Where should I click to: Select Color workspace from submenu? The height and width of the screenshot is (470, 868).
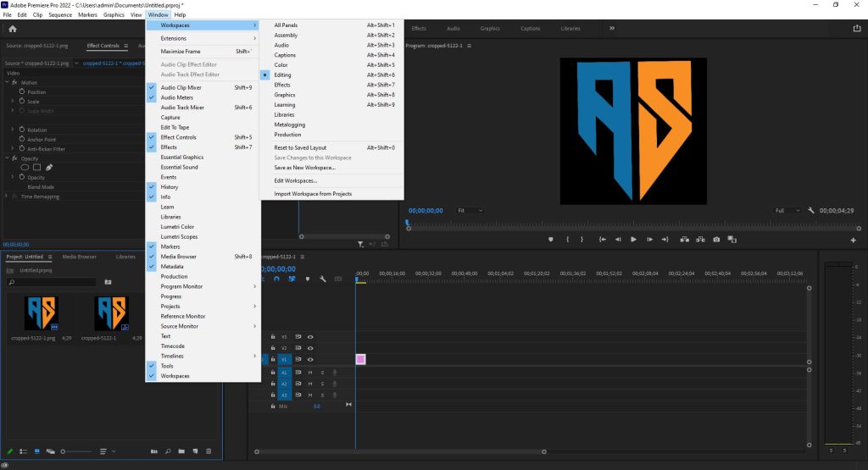click(281, 65)
